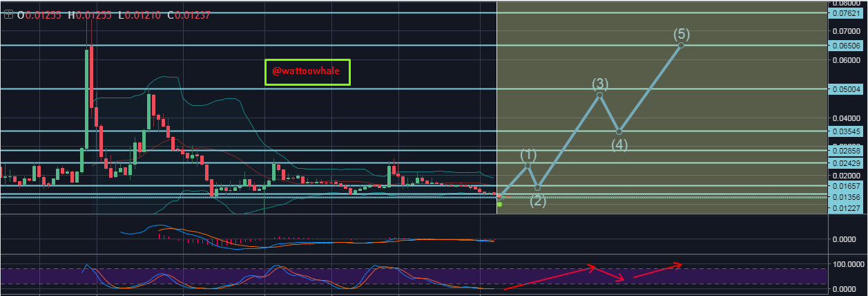The width and height of the screenshot is (868, 296).
Task: Select the 0.02858 price level label
Action: pos(847,150)
